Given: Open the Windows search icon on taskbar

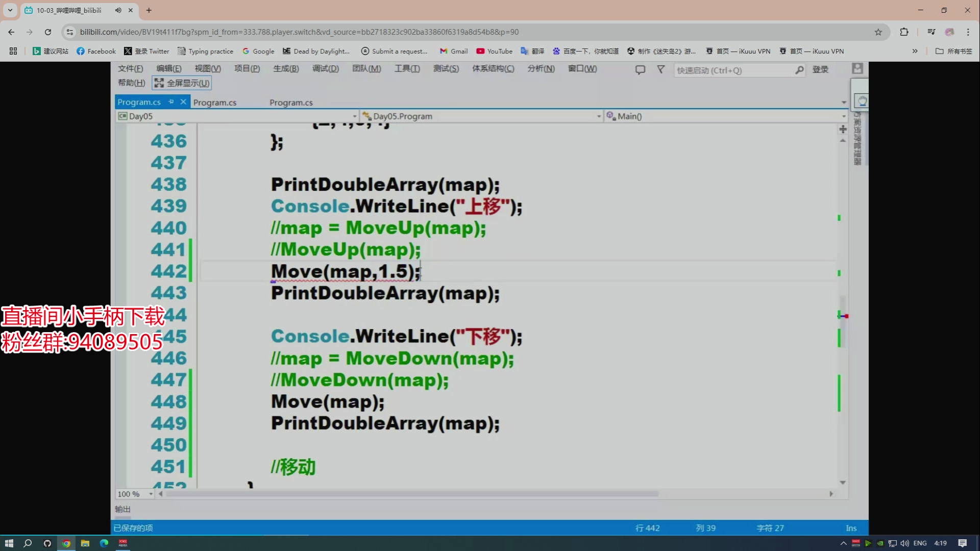Looking at the screenshot, I should coord(28,543).
